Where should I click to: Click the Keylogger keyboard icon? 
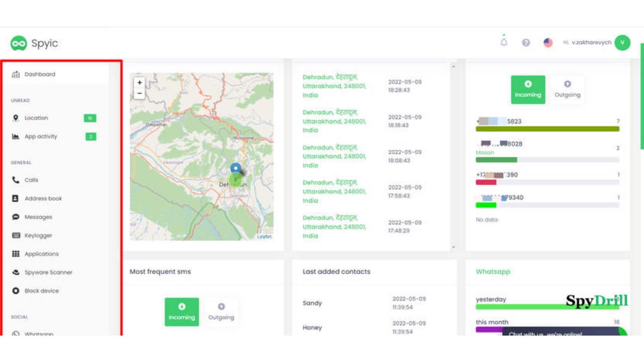coord(16,235)
